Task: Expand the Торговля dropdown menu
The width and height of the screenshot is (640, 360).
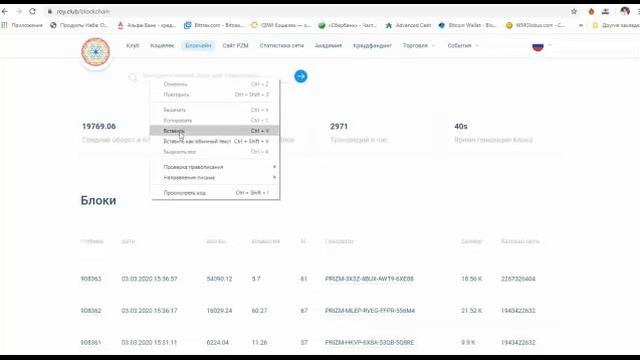Action: pos(419,46)
